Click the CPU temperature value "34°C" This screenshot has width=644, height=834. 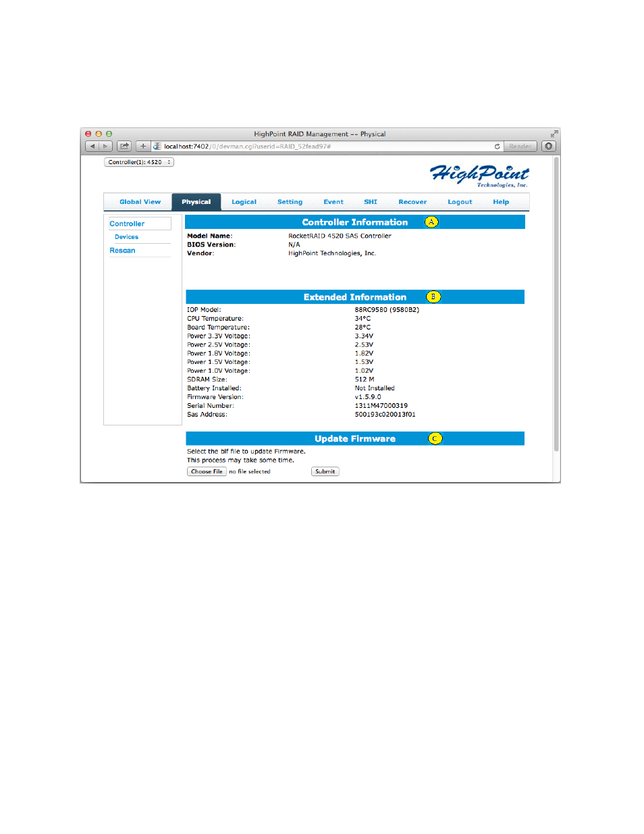coord(363,319)
